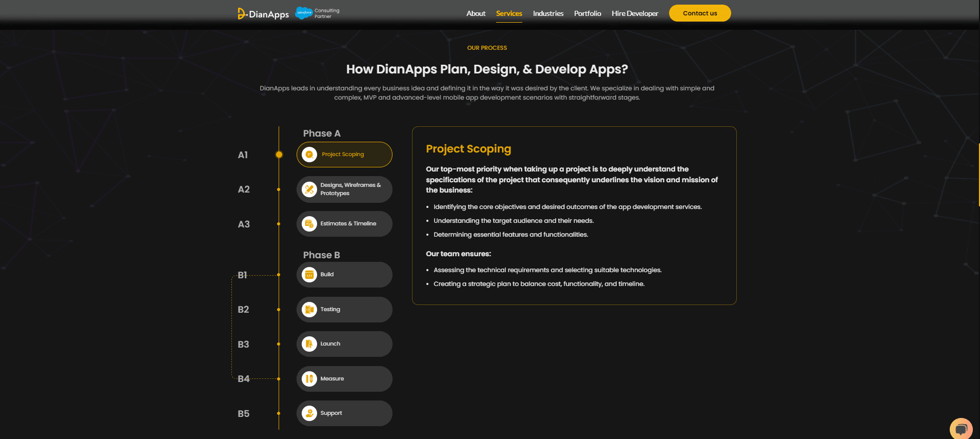This screenshot has width=980, height=439.
Task: Click the Measure step icon
Action: coord(309,379)
